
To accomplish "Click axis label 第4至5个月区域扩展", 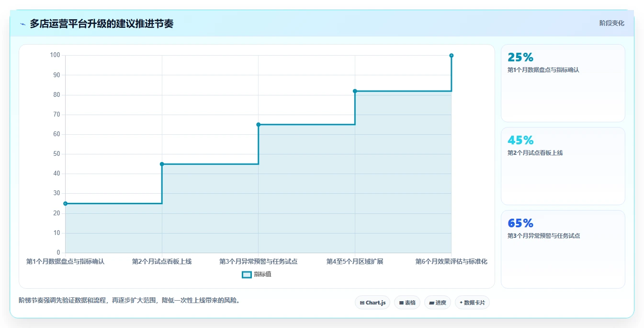I will coord(355,261).
